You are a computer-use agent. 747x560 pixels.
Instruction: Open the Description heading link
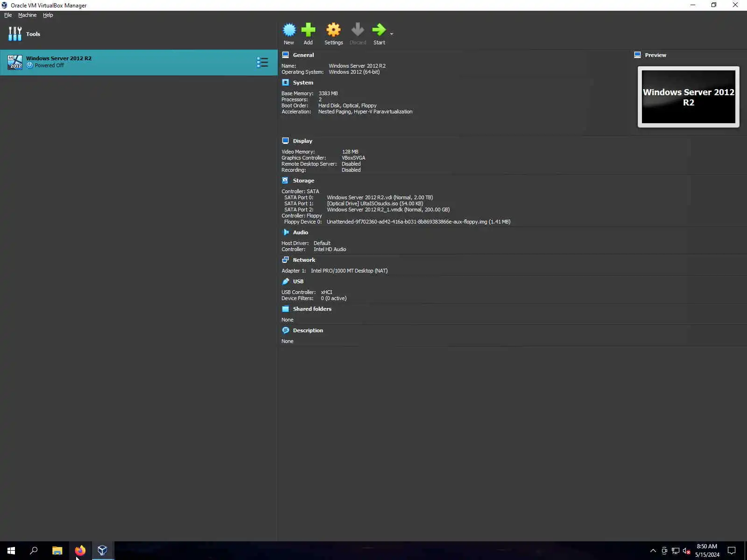pyautogui.click(x=308, y=330)
